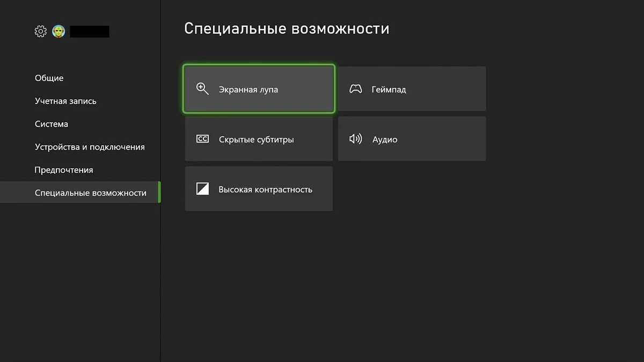644x362 pixels.
Task: Select the Скрытые субтитры tile
Action: click(x=259, y=139)
